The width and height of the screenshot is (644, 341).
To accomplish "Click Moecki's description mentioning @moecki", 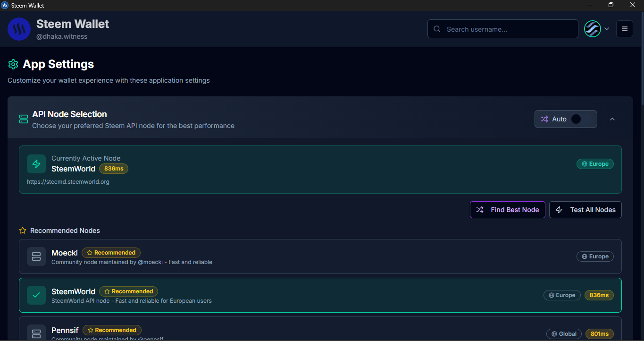I will (x=132, y=262).
